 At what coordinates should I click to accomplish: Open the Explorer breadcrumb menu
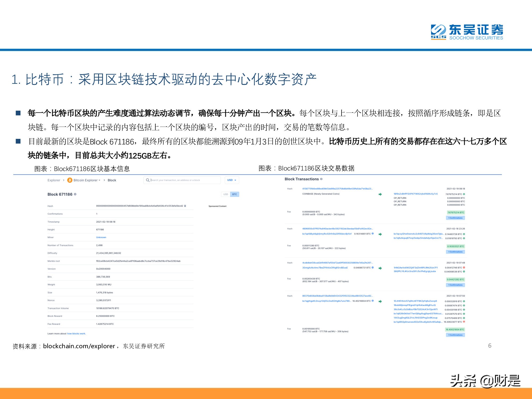point(54,180)
